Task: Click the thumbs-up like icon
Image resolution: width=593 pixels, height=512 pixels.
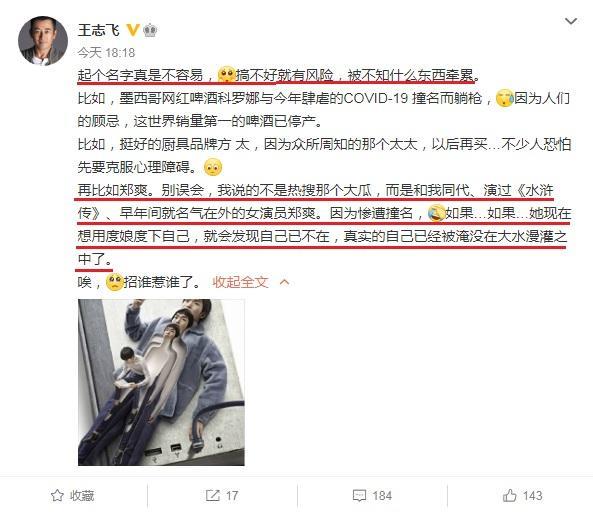Action: coord(509,495)
